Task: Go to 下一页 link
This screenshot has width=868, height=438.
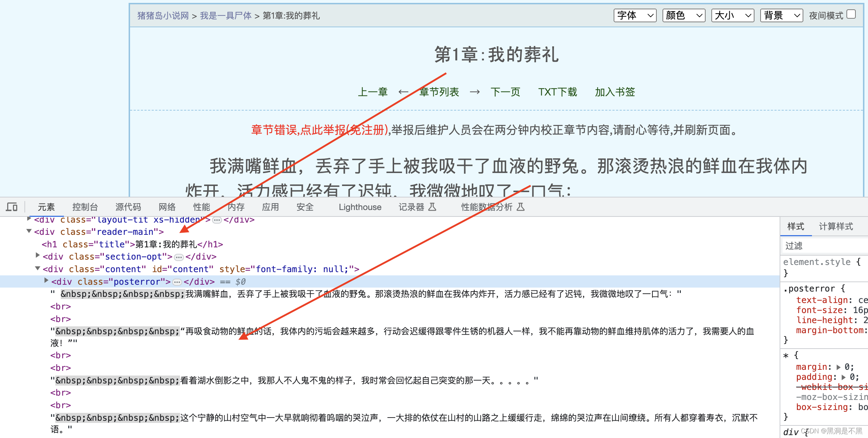Action: 505,92
